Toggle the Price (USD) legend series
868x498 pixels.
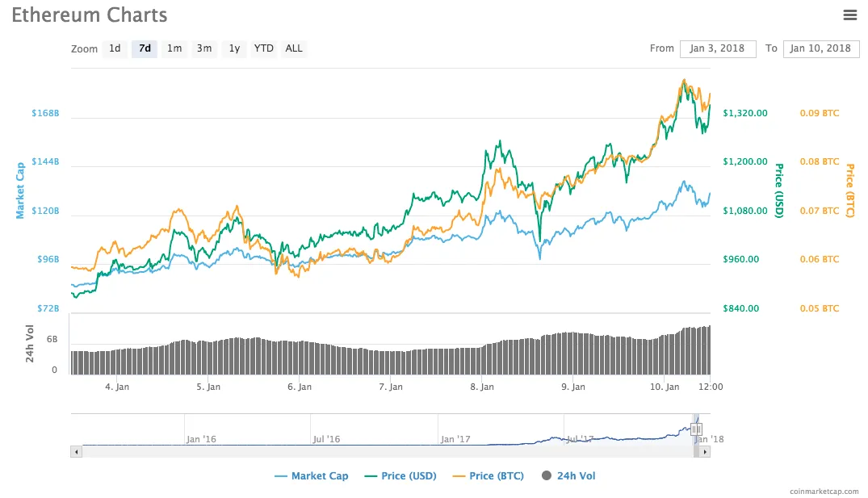point(400,476)
